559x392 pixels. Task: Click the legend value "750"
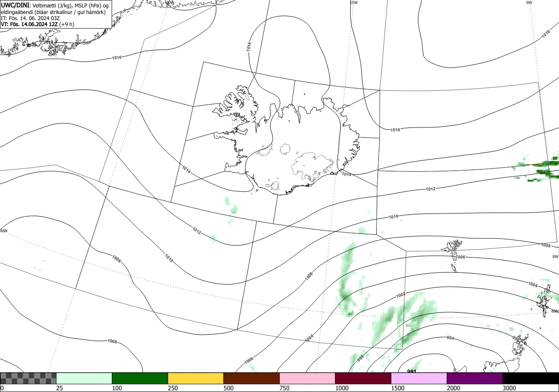coord(284,388)
